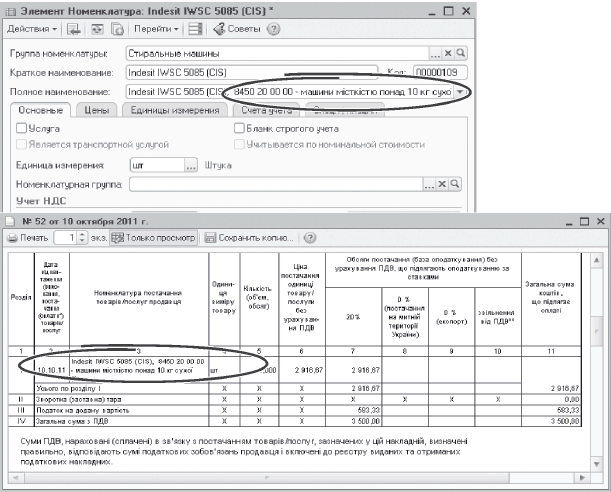Expand the Полное наименование dropdown arrow
611x492 pixels.
coord(459,91)
